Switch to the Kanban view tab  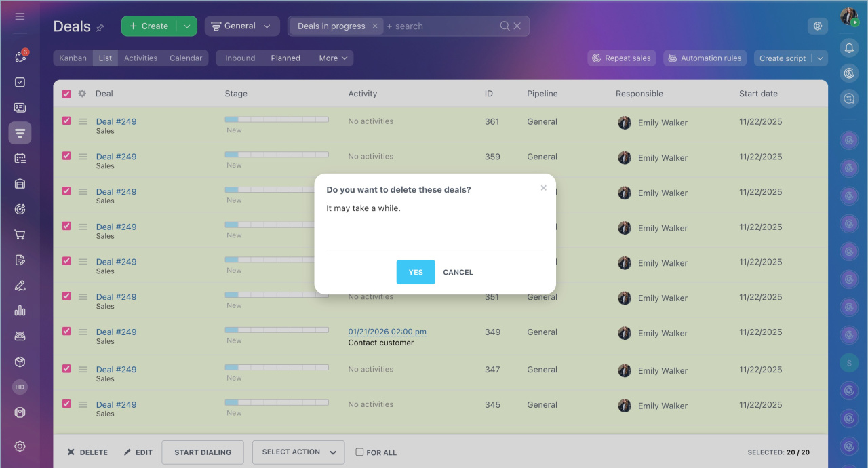click(x=73, y=58)
